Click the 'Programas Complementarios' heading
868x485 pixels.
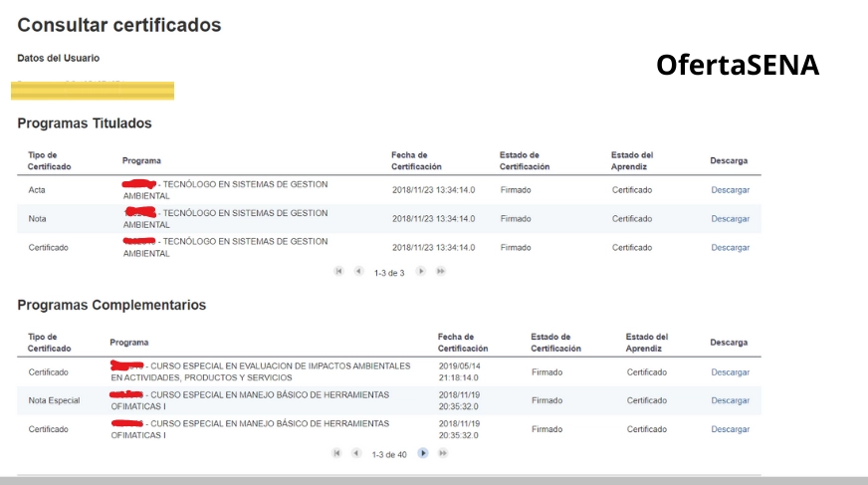pos(111,305)
